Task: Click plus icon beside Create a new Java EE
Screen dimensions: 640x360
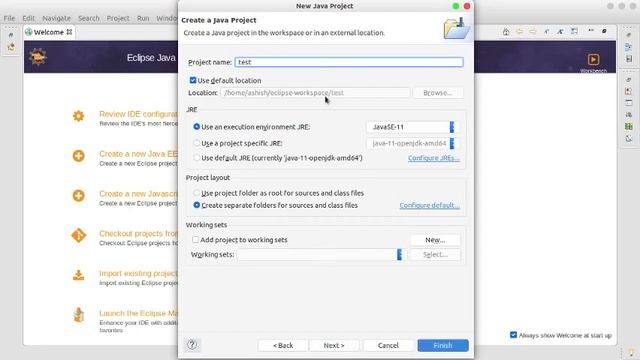Action: click(x=78, y=156)
